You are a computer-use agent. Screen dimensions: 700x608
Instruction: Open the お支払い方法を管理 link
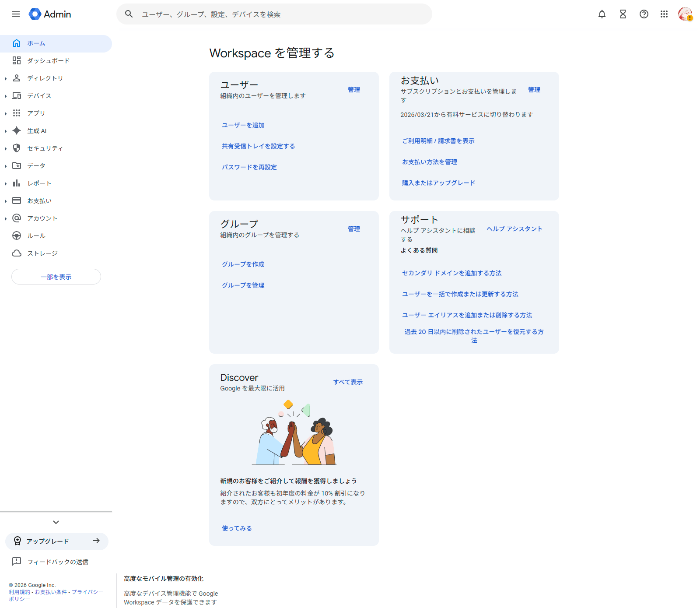pyautogui.click(x=430, y=162)
